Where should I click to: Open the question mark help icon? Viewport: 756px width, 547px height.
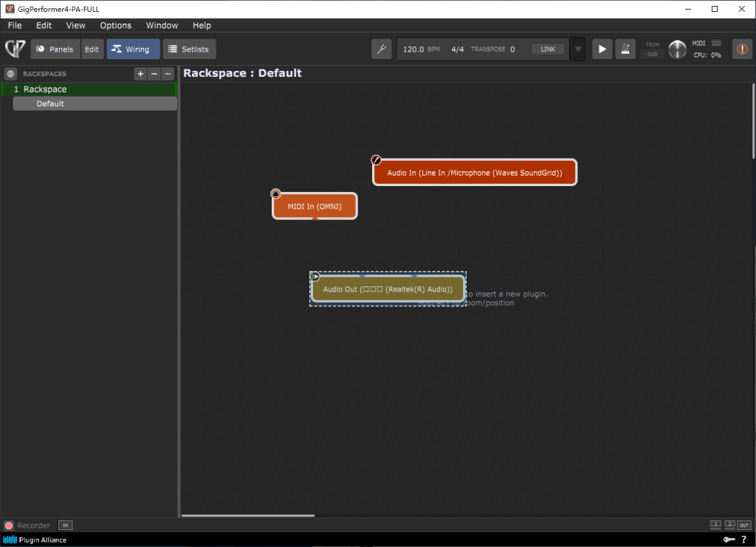pyautogui.click(x=744, y=540)
